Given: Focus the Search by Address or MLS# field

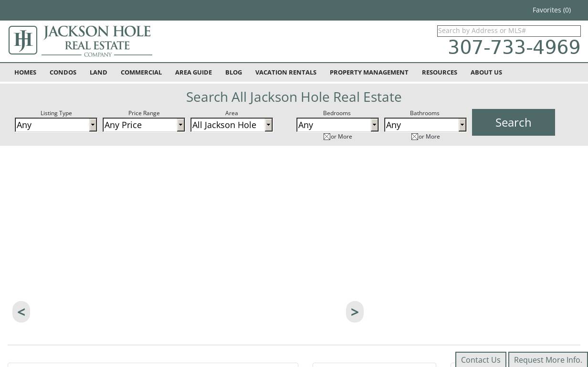Looking at the screenshot, I should [509, 31].
